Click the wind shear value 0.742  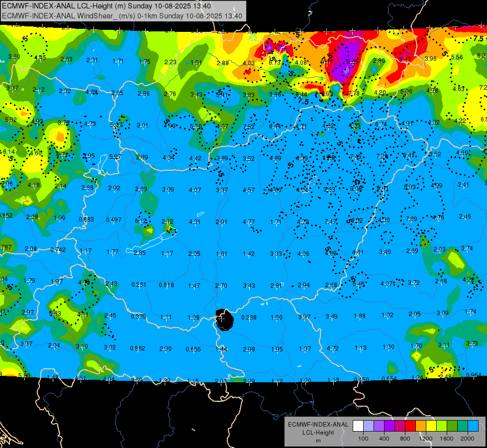click(x=58, y=250)
